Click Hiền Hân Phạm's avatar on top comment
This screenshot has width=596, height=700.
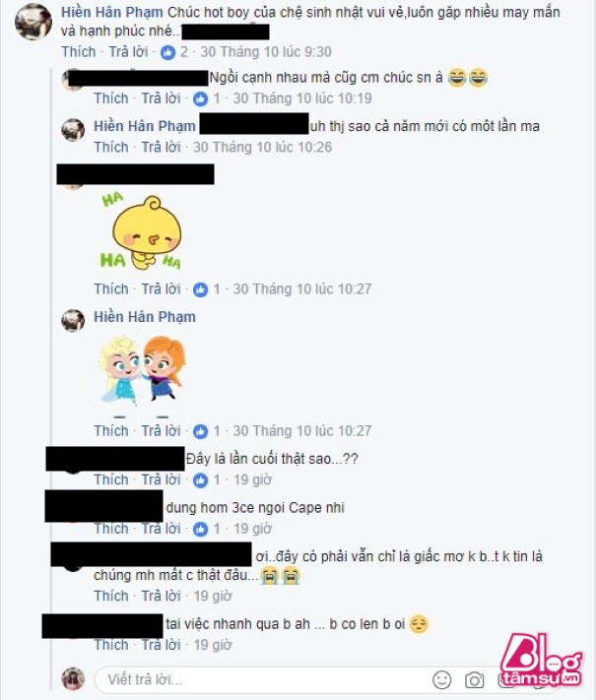pos(33,22)
